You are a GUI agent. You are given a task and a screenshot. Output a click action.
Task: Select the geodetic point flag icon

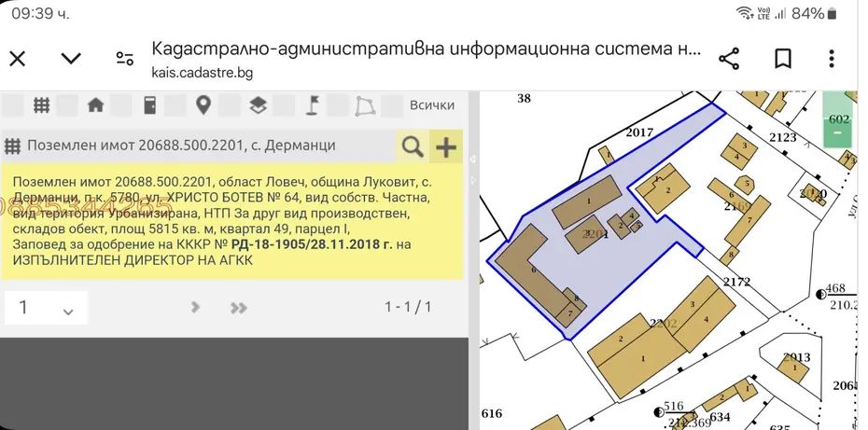tap(312, 105)
